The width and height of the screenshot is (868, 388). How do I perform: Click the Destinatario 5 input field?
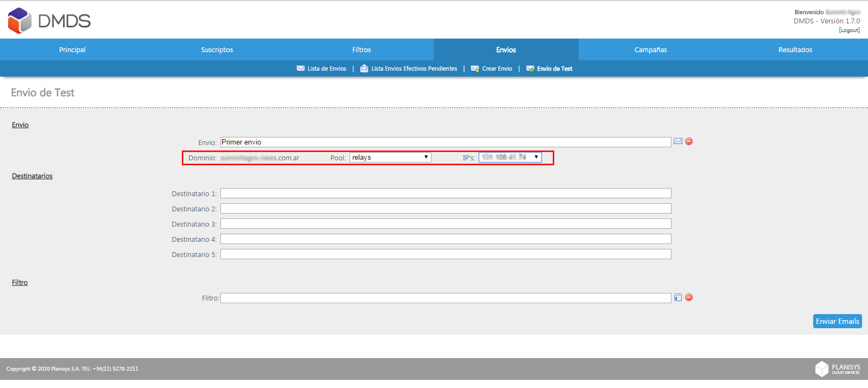click(x=446, y=254)
